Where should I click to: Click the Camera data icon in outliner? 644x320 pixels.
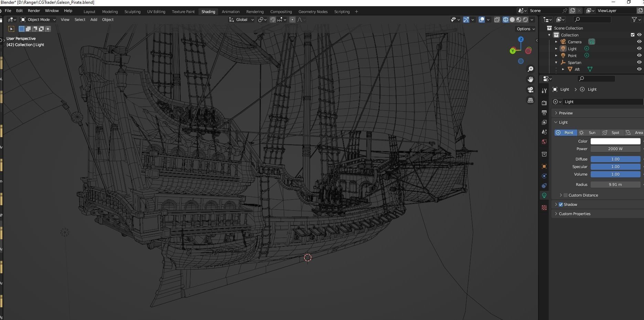[591, 42]
